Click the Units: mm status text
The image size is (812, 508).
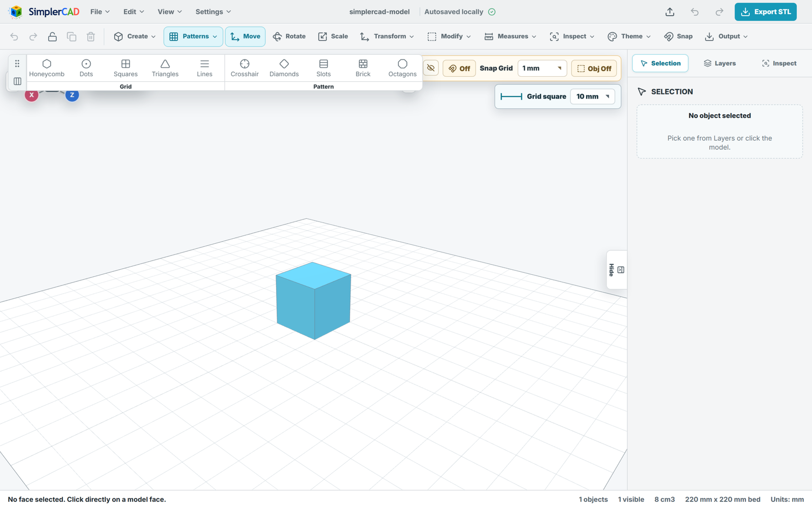[787, 499]
